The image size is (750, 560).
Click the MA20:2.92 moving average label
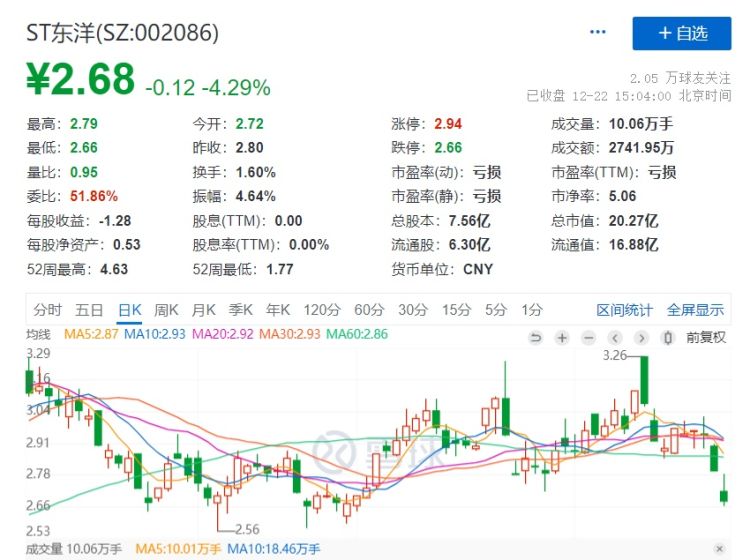pyautogui.click(x=222, y=334)
